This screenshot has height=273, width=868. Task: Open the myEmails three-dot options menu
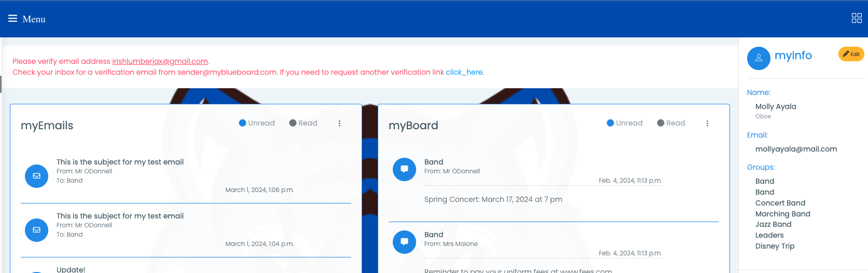point(339,124)
